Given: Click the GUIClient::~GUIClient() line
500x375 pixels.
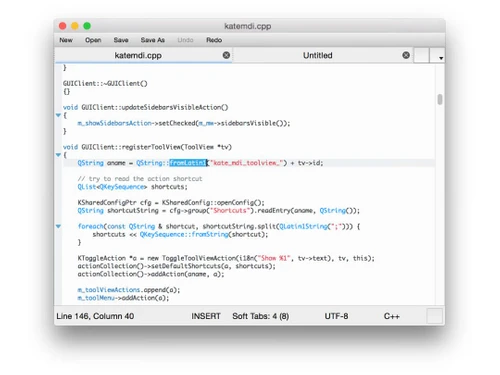Looking at the screenshot, I should pos(105,84).
